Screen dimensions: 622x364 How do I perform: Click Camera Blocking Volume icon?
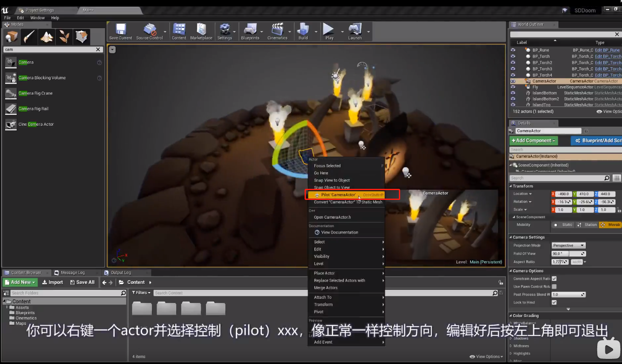tap(11, 78)
